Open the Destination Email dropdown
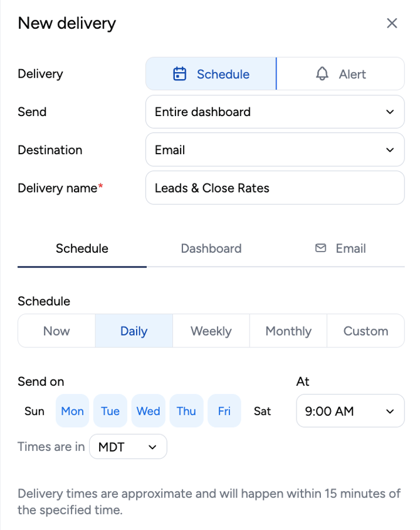 pos(275,150)
